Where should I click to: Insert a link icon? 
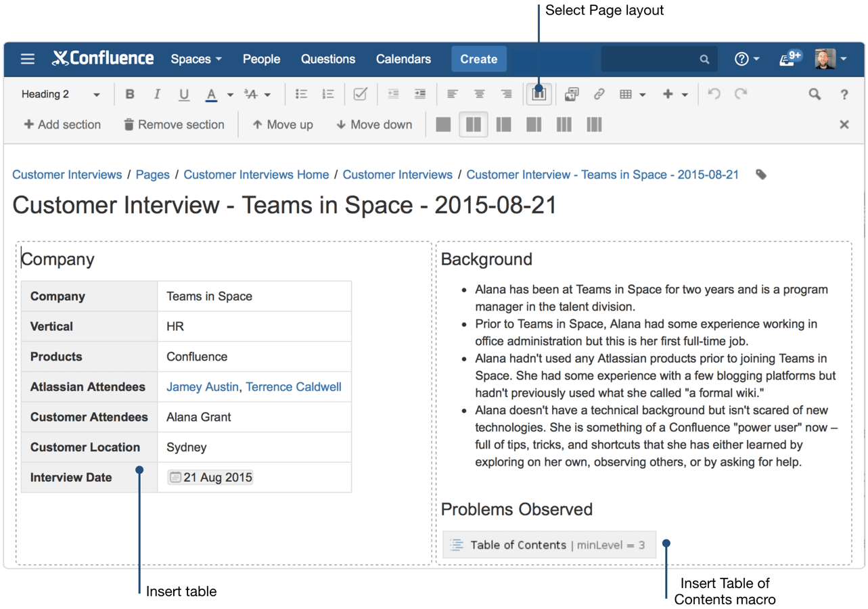tap(599, 95)
